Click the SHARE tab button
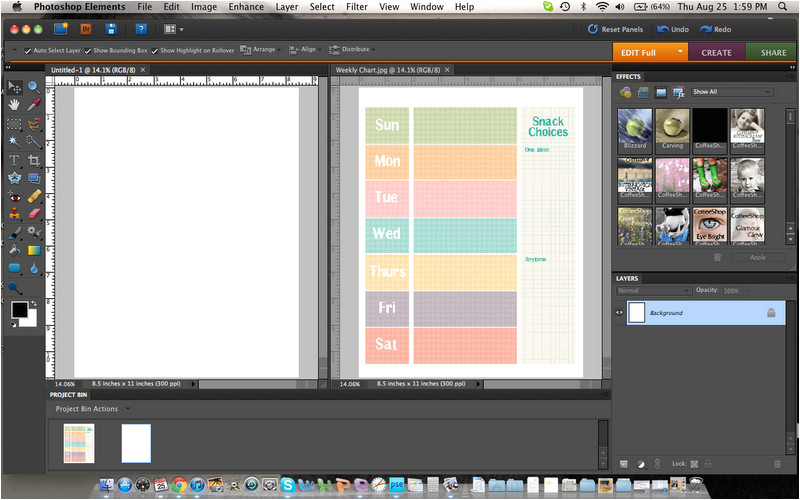 (x=773, y=53)
